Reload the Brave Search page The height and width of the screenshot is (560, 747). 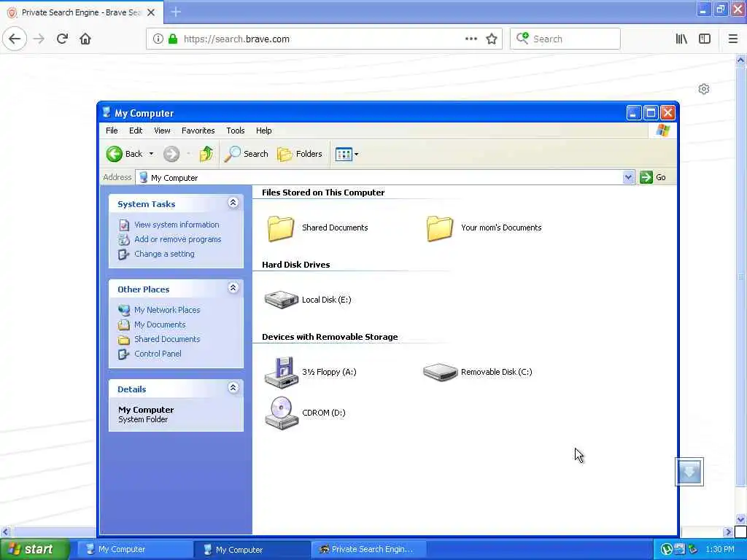pyautogui.click(x=62, y=39)
